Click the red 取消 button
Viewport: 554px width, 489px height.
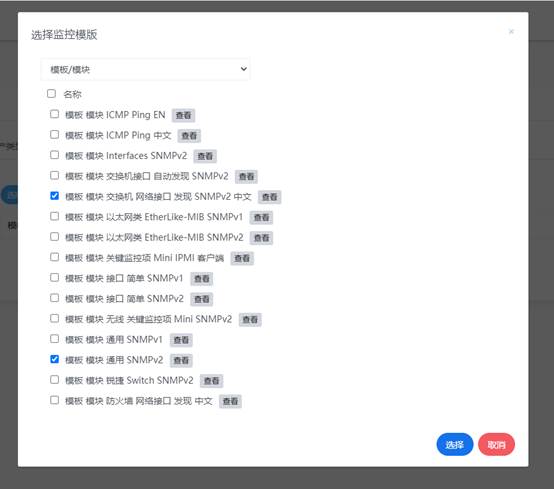pos(496,444)
